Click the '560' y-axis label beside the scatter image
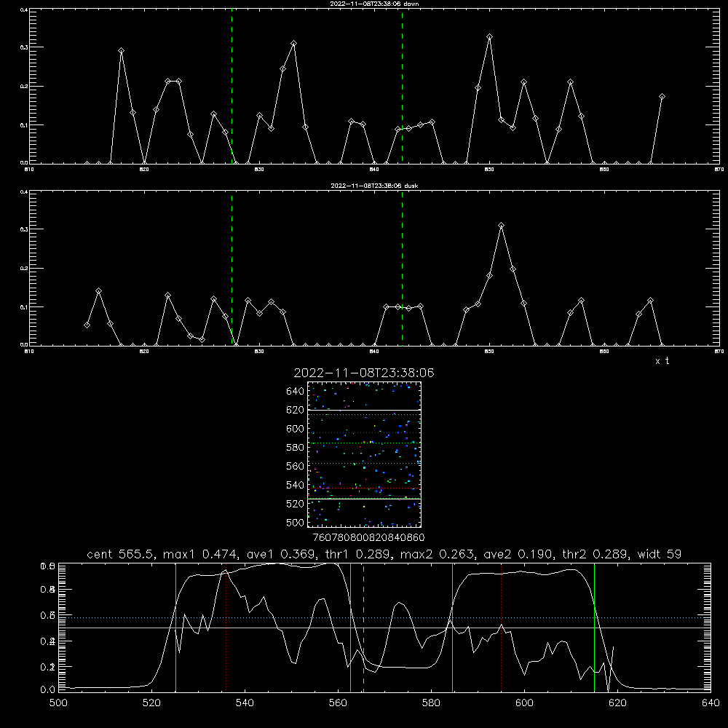 (296, 466)
